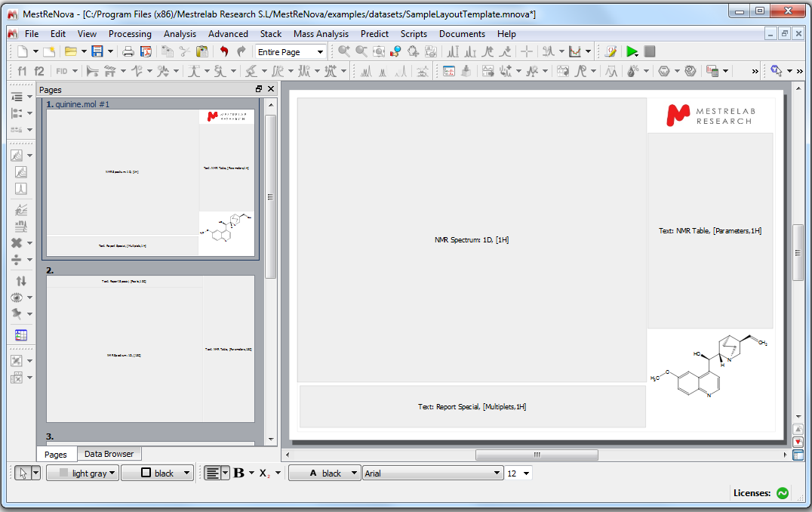Select page 2 thumbnail in Pages panel
This screenshot has height=512, width=812.
(151, 348)
